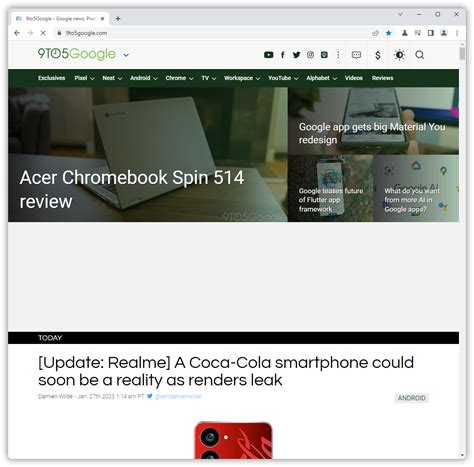The image size is (474, 467).
Task: Open the Coca-Cola smartphone article headline
Action: point(226,371)
